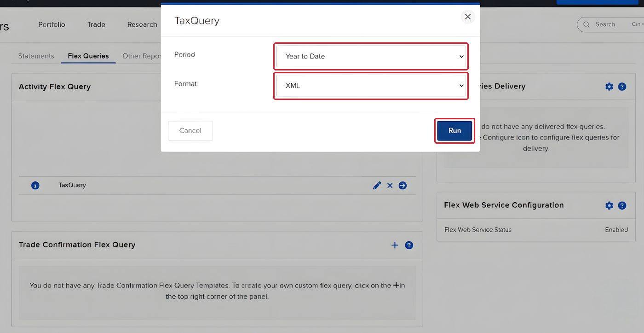Delete TaxQuery with the X icon
644x333 pixels.
tap(390, 186)
